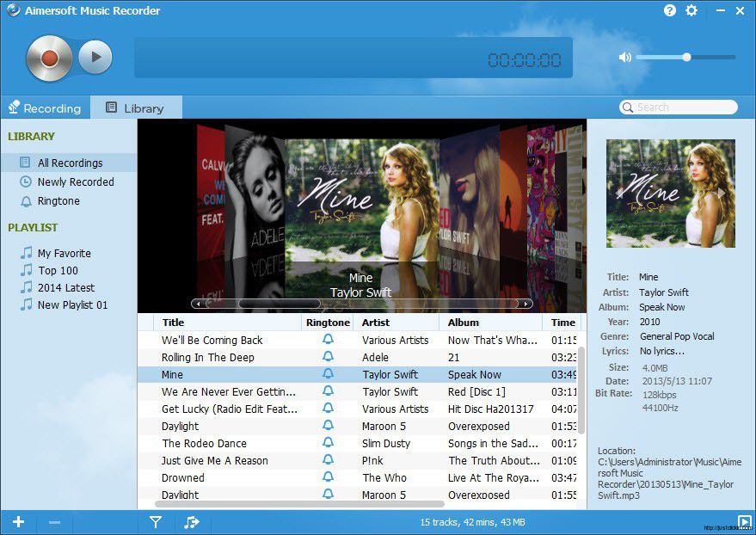This screenshot has height=535, width=756.
Task: Click ringtone bell for The Rodeo Dance
Action: tap(328, 443)
